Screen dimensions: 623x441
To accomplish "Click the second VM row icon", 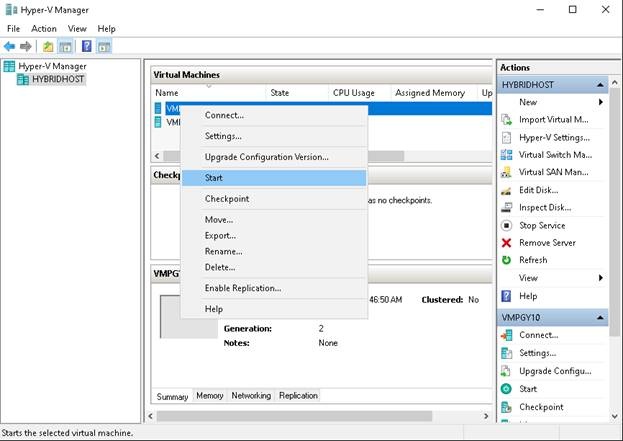I will tap(158, 122).
